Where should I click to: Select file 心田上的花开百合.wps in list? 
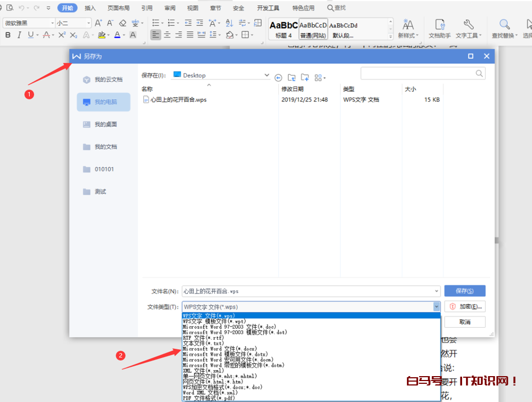pos(178,100)
